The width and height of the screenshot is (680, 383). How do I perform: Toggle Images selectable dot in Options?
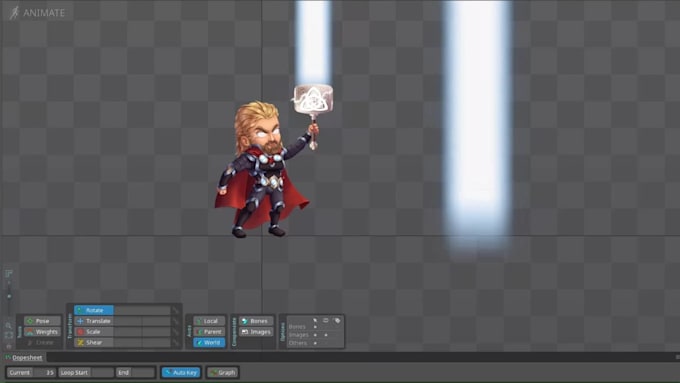[315, 335]
